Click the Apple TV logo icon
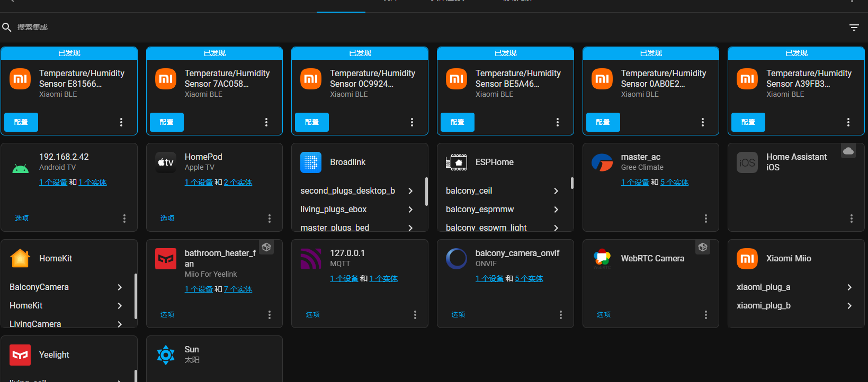This screenshot has height=382, width=868. click(166, 162)
